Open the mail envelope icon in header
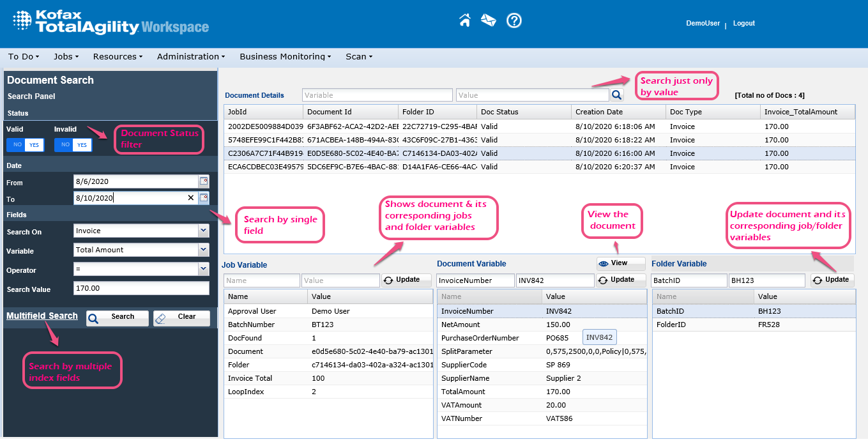Screen dimensions: 868x444 489,20
